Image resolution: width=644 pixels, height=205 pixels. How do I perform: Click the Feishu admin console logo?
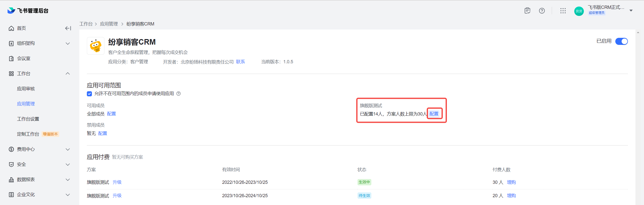[28, 11]
